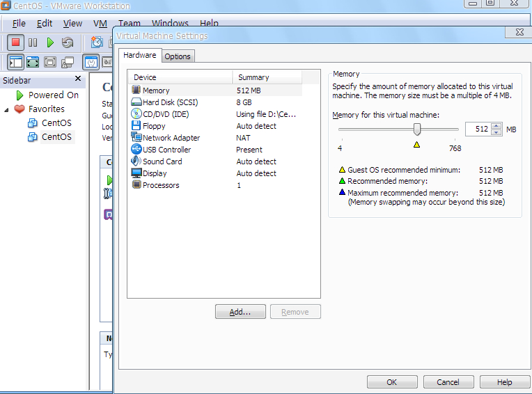Click the memory size input field
This screenshot has height=394, width=532.
[x=478, y=129]
